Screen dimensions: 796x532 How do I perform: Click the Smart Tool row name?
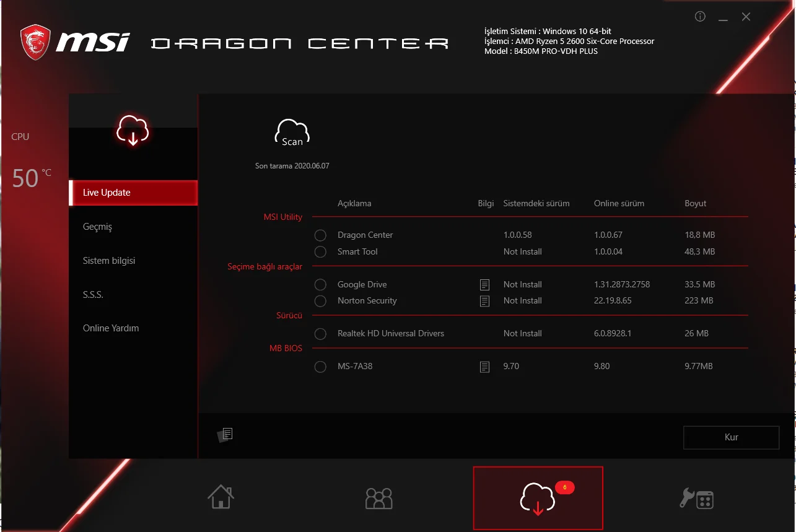pyautogui.click(x=357, y=252)
